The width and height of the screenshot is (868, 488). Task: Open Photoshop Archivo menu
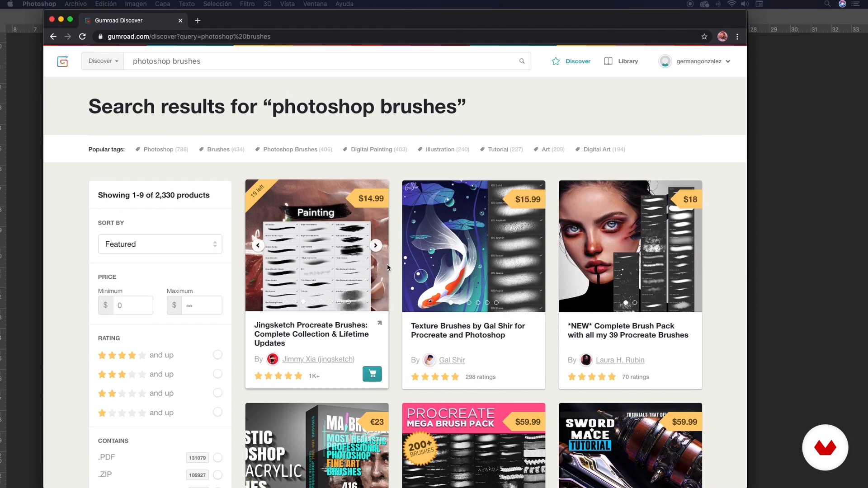pyautogui.click(x=75, y=4)
